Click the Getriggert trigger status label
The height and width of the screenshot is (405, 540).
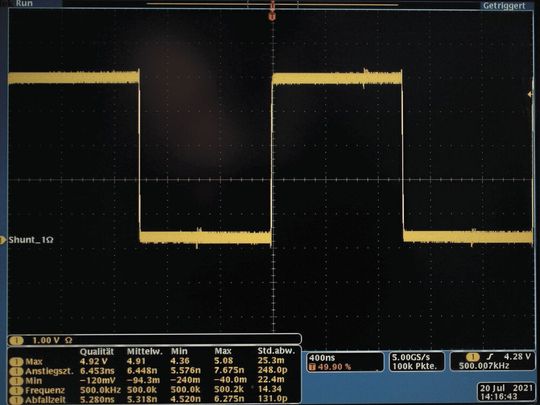(504, 6)
